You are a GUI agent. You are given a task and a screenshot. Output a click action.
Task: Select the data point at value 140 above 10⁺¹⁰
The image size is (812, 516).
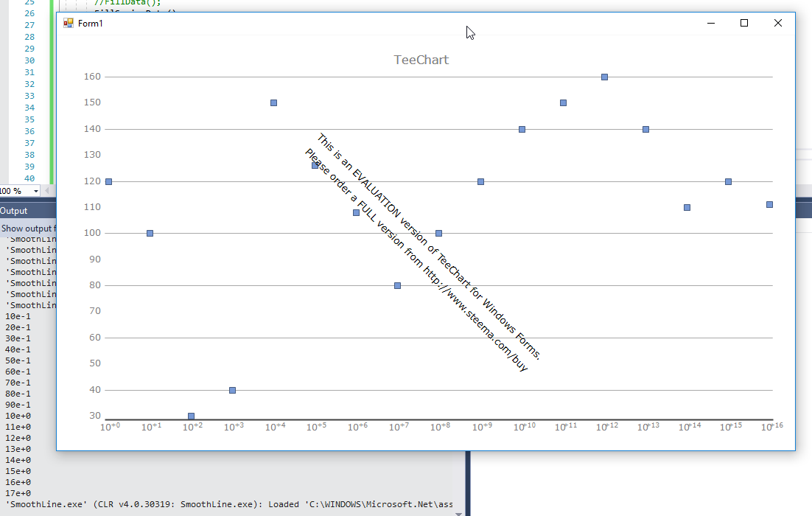click(522, 130)
